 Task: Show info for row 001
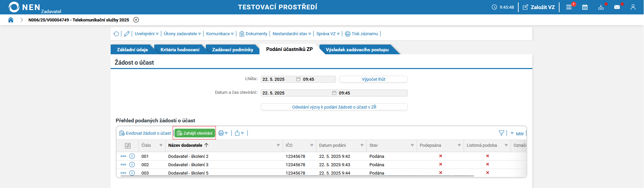(132, 156)
